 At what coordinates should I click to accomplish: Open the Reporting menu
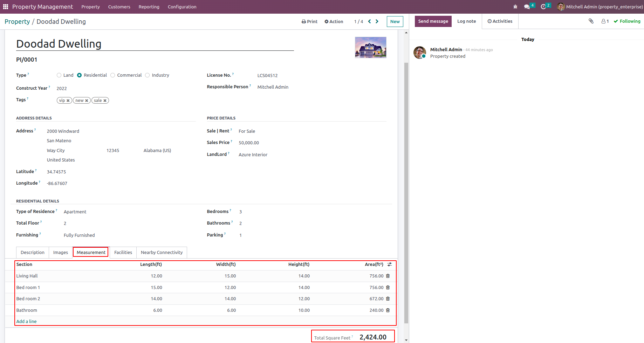[149, 7]
